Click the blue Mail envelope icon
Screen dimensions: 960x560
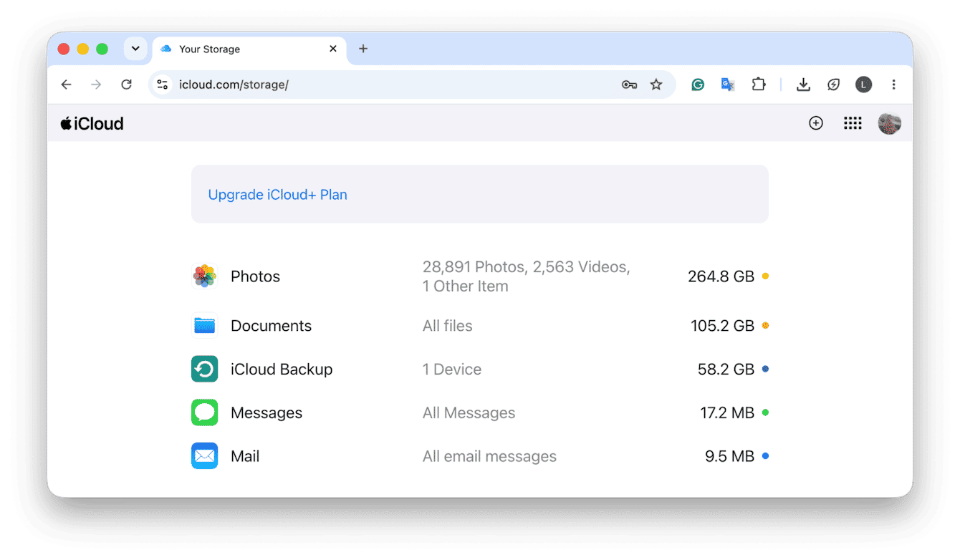(205, 456)
